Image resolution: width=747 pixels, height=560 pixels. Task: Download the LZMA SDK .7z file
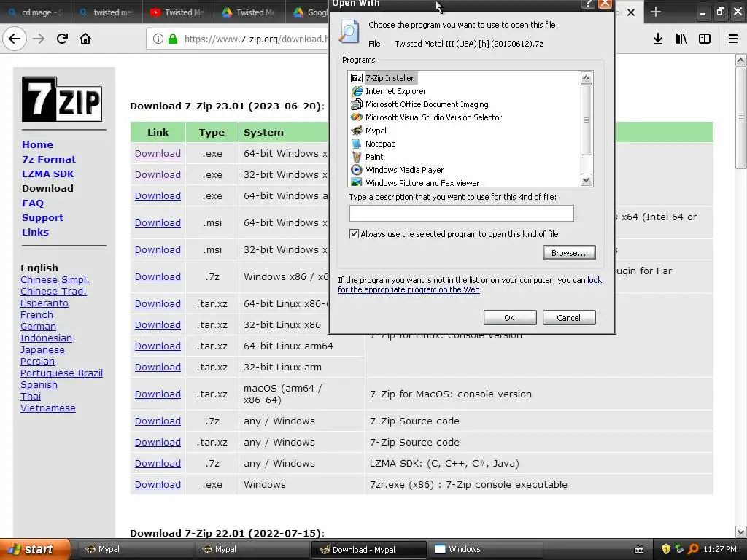[158, 463]
